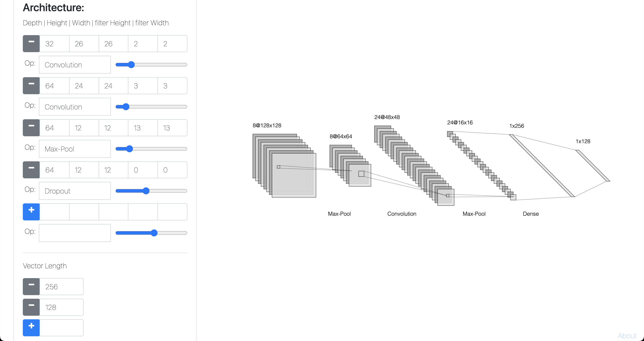Open the second Convolution Op selector
Viewport: 644px width, 341px height.
tap(75, 107)
